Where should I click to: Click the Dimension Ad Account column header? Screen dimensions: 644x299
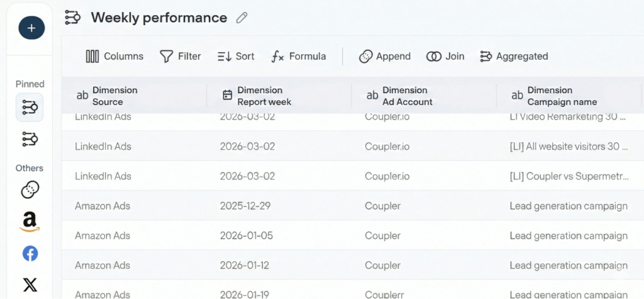(x=424, y=96)
